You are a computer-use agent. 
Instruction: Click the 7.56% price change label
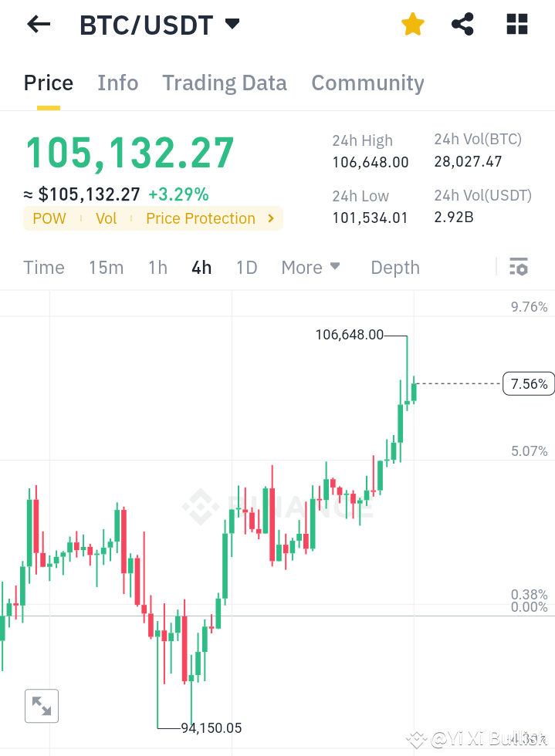pos(528,383)
